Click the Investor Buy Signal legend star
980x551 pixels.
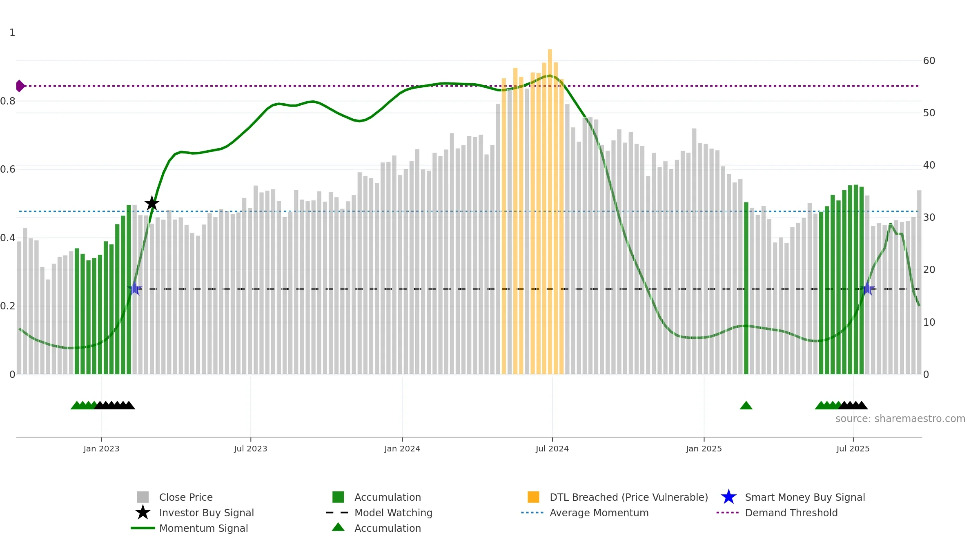(x=143, y=513)
